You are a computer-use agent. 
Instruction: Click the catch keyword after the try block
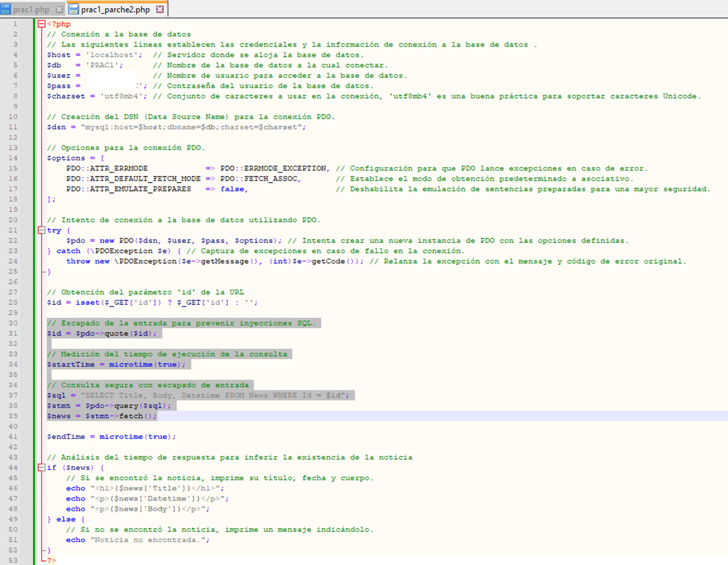coord(68,251)
